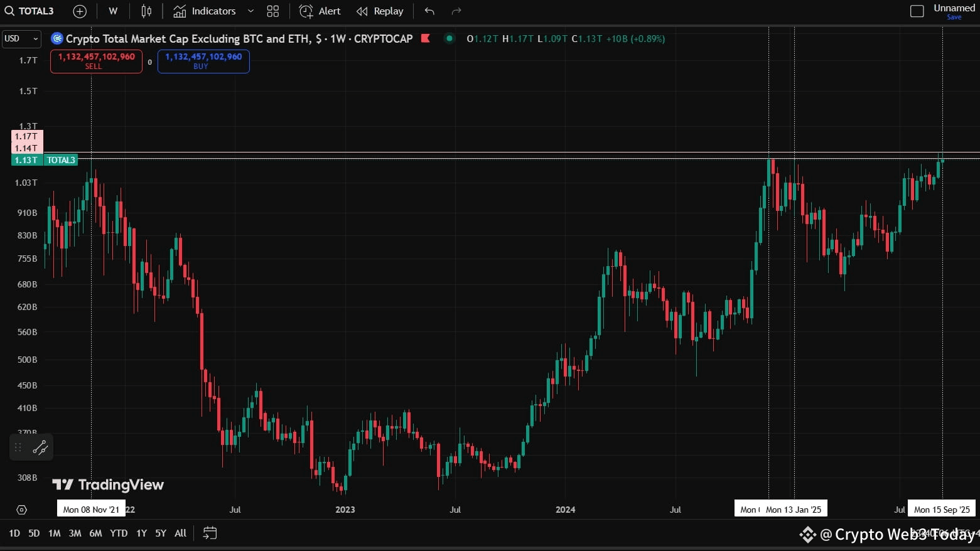Click the Mon 13 Jan '25 date label
Image resolution: width=980 pixels, height=551 pixels.
coord(794,510)
